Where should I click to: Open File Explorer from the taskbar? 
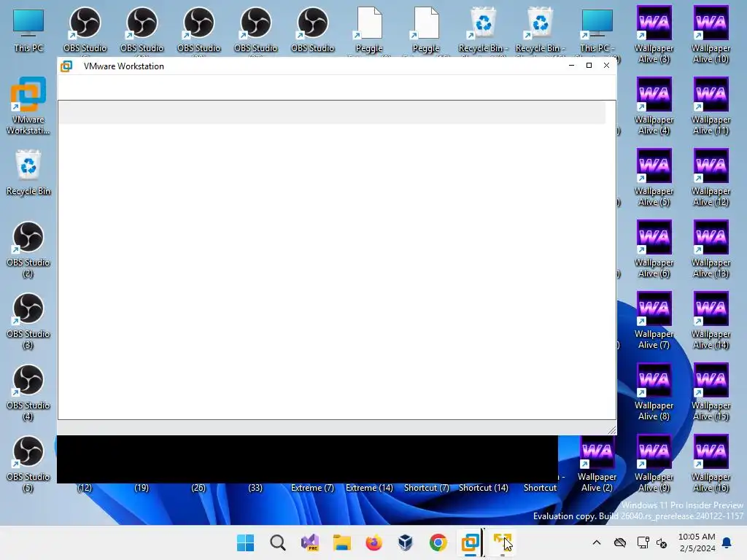coord(342,542)
